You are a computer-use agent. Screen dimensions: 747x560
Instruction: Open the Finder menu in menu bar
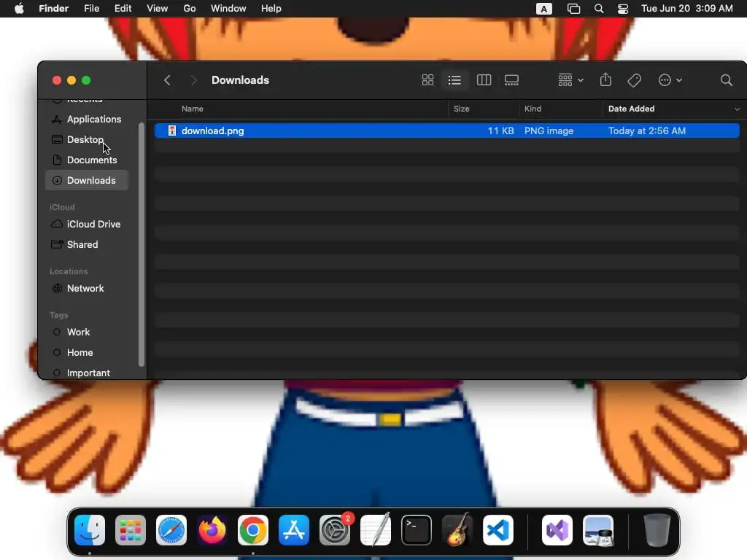pyautogui.click(x=53, y=9)
